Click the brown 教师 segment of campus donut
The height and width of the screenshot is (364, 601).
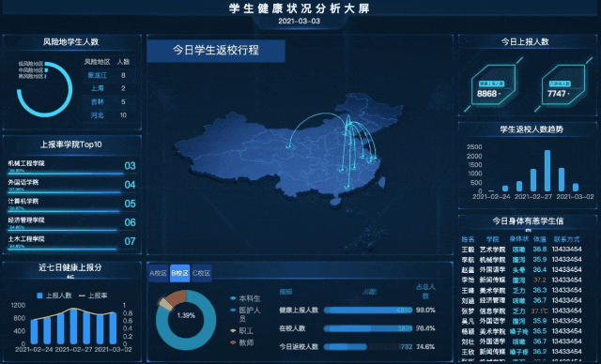point(177,298)
